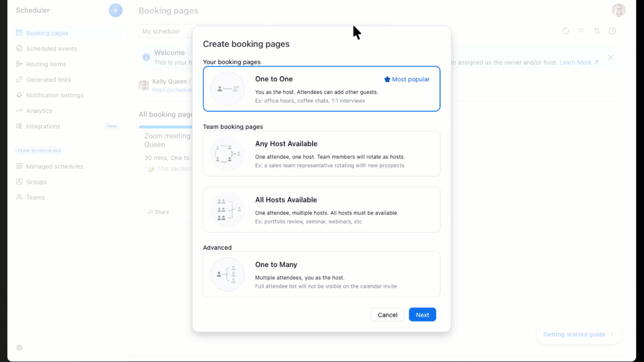
Task: Select the One to Many option
Action: point(322,274)
